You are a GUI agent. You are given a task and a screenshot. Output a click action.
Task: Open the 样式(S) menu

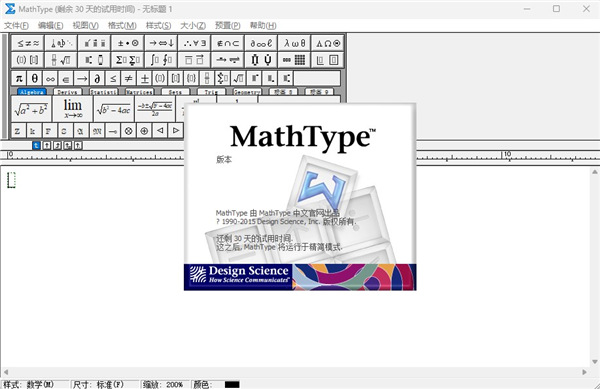tap(158, 25)
